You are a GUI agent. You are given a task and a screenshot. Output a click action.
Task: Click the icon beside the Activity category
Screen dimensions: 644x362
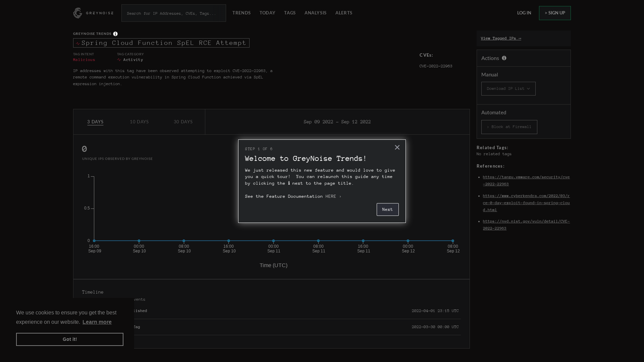coord(119,60)
